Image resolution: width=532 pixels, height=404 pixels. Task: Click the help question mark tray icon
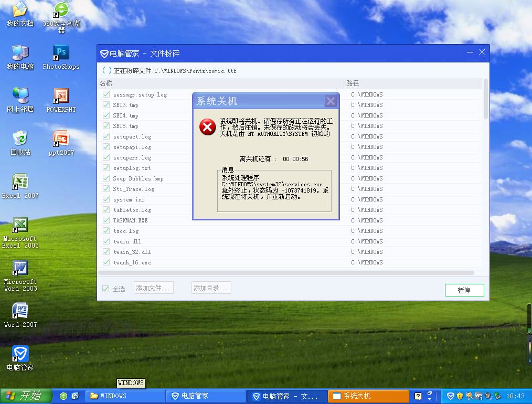click(x=418, y=396)
